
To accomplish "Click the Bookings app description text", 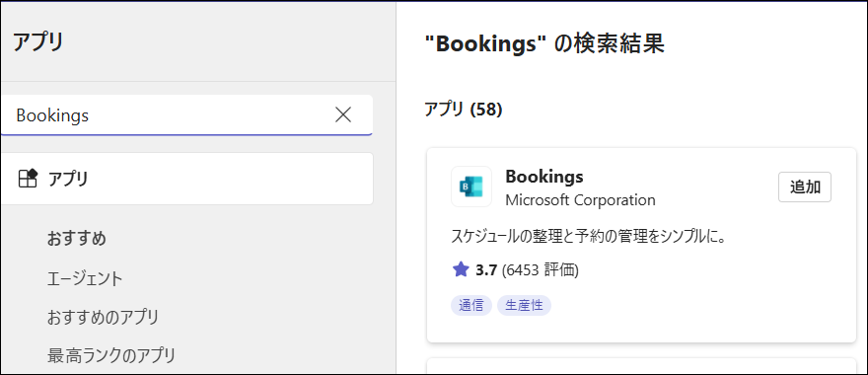I will [x=589, y=237].
